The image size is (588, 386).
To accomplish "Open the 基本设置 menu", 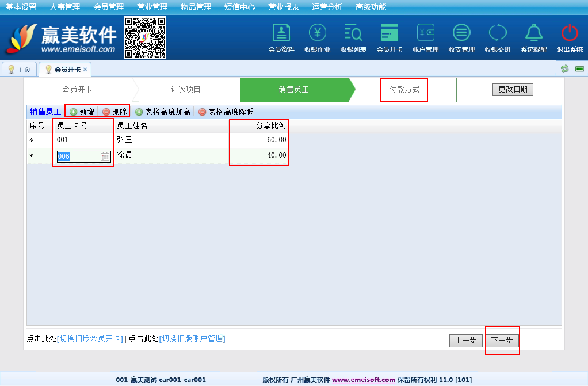I will pos(21,7).
